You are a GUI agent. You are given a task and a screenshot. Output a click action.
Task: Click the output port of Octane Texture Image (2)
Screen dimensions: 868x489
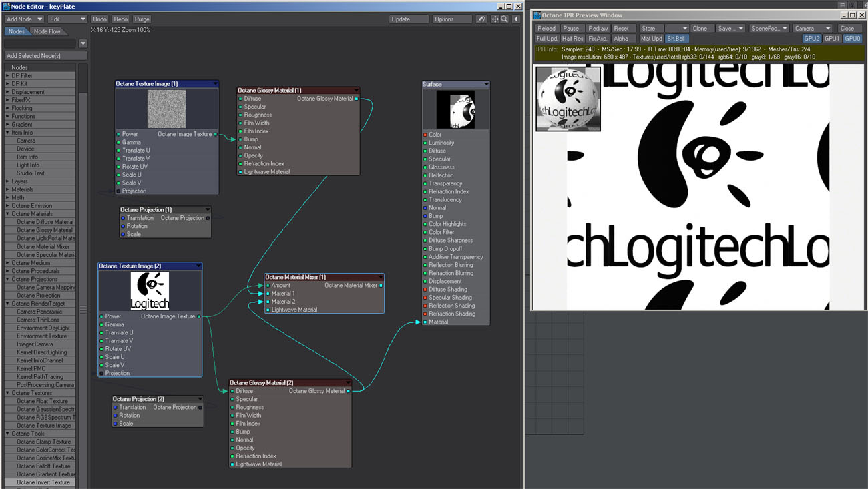click(199, 316)
